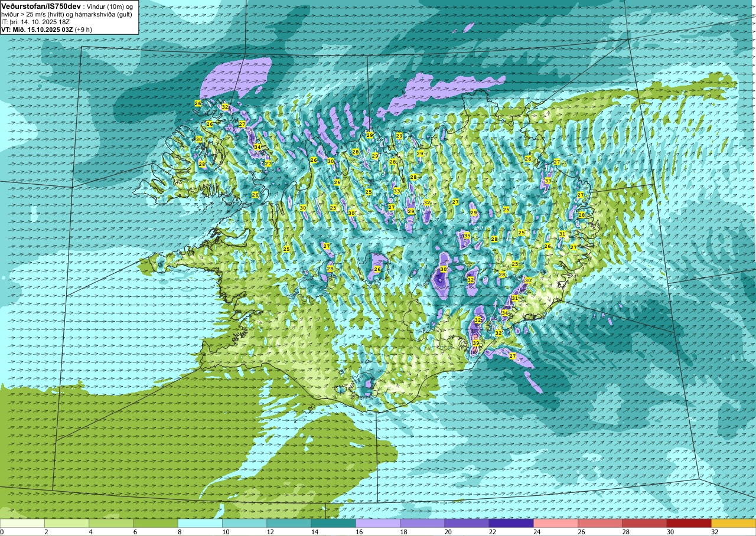Select the 26–28 m/s salmon legend swatch
Image resolution: width=756 pixels, height=536 pixels.
600,523
